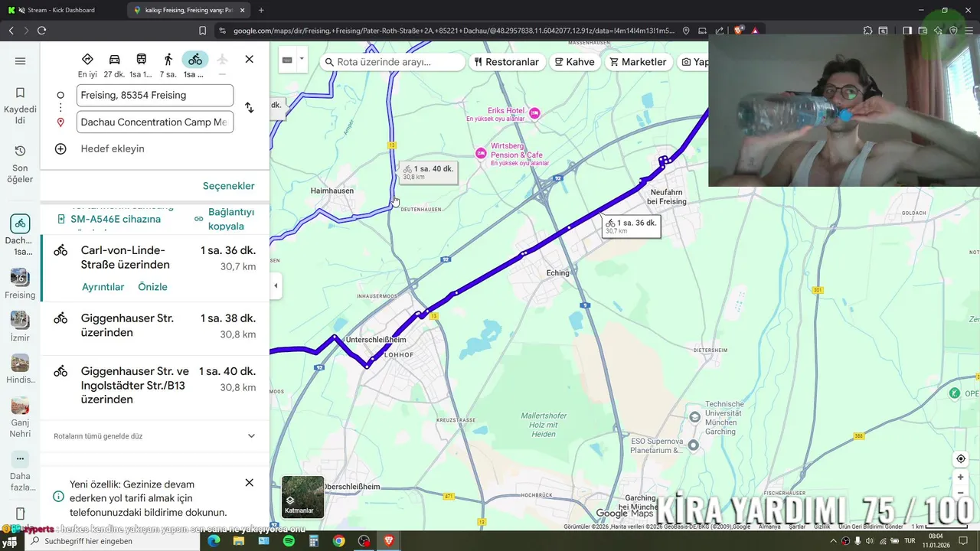The image size is (980, 551).
Task: Open Spotify from the taskbar
Action: [289, 541]
